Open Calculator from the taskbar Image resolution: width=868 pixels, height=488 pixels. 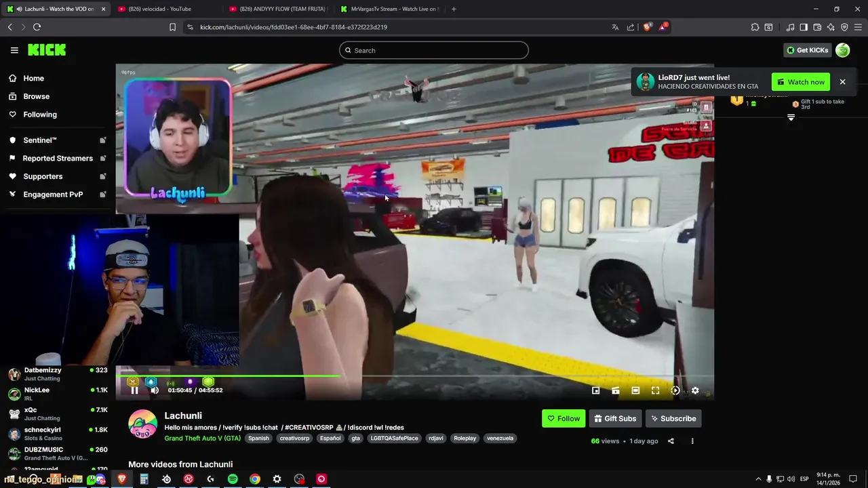pyautogui.click(x=144, y=479)
